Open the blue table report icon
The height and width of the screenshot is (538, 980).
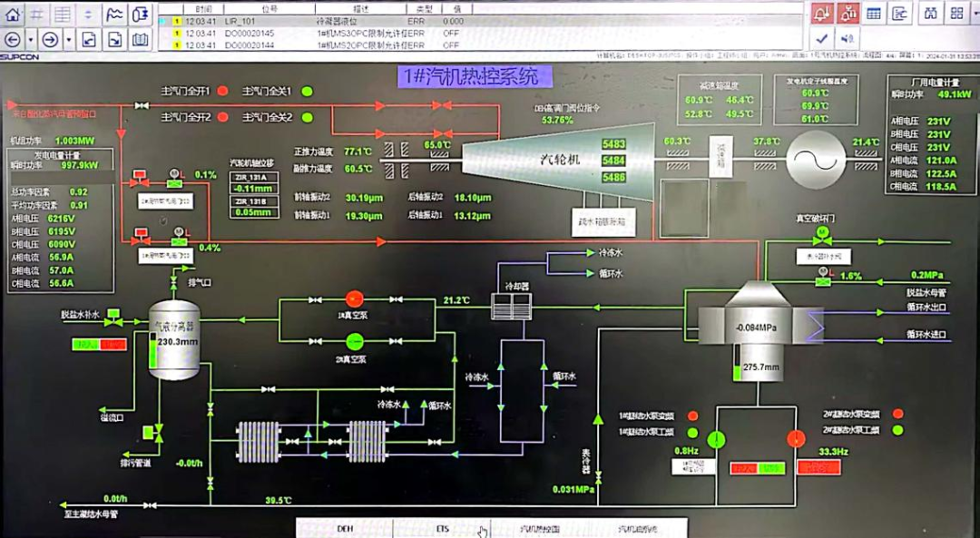[x=874, y=14]
